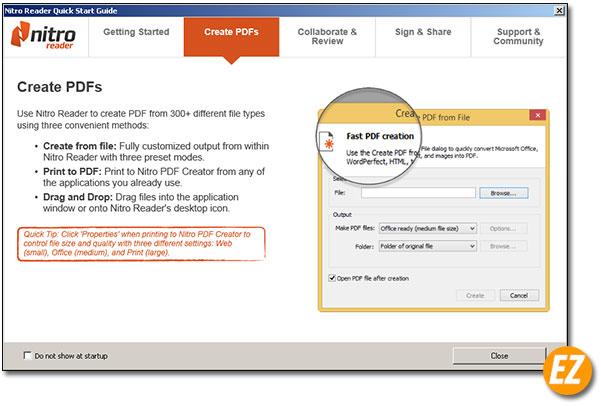Select the Create PDFs tab
Viewport: 601px width, 406px height.
pos(231,37)
